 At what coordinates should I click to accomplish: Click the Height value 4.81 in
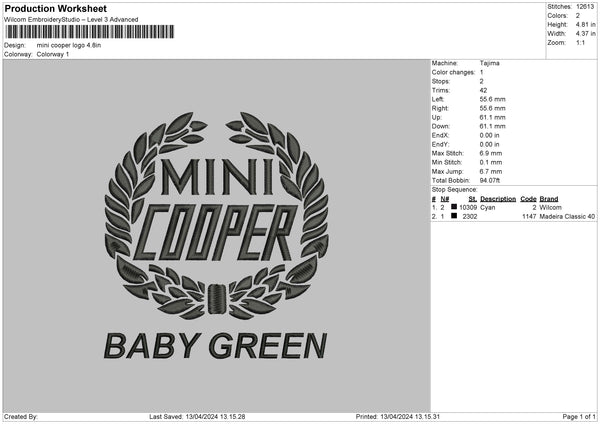[585, 24]
